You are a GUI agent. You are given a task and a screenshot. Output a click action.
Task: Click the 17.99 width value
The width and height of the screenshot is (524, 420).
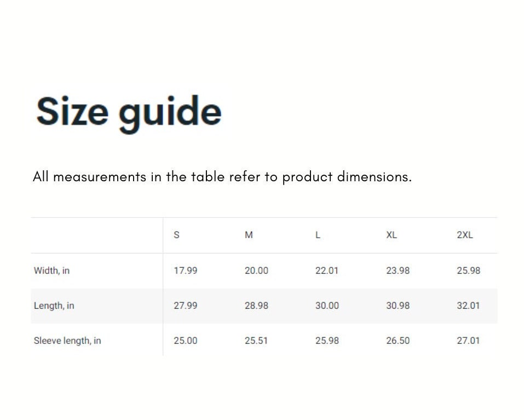(x=186, y=271)
